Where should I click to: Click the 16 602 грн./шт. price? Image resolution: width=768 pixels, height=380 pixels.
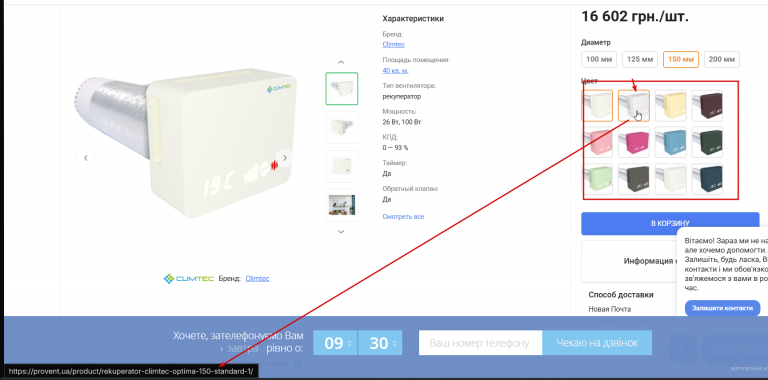635,16
